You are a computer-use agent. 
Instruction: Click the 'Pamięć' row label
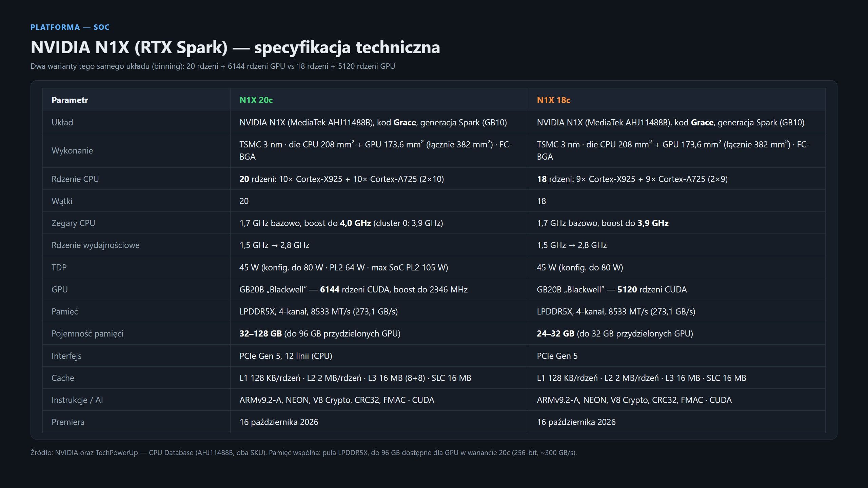point(64,311)
